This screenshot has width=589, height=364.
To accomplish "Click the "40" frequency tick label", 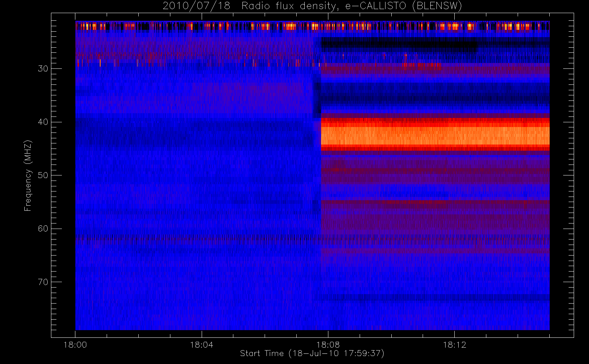I will (43, 122).
